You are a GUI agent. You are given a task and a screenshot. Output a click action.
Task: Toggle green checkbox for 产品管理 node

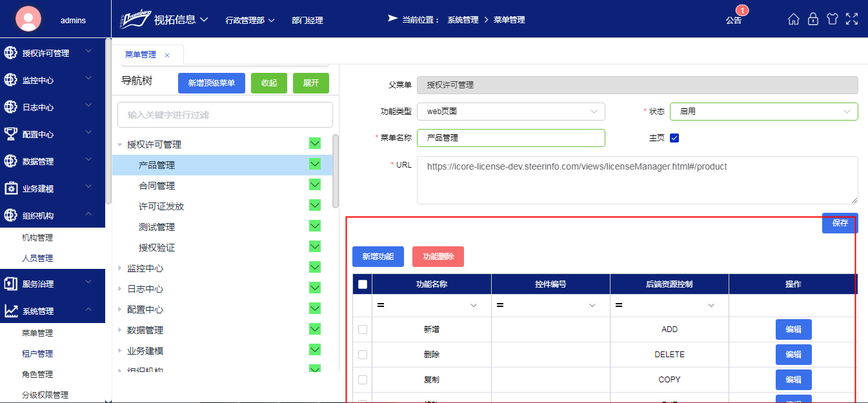coord(315,164)
